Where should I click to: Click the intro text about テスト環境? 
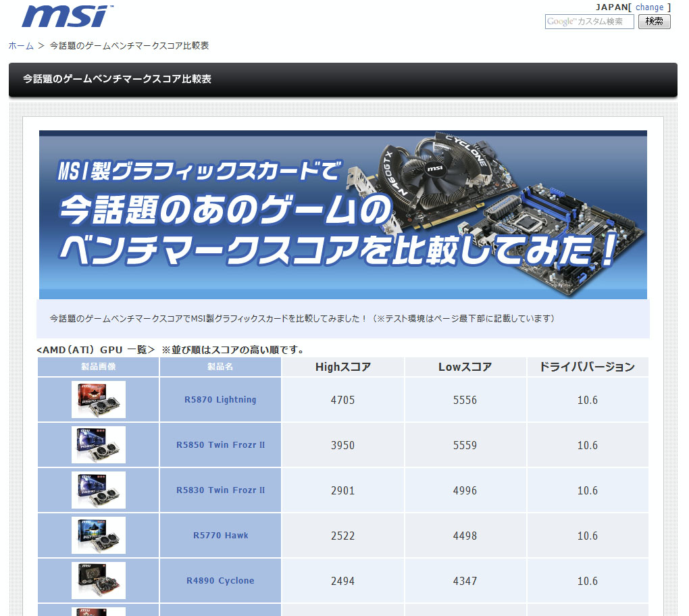pos(302,319)
